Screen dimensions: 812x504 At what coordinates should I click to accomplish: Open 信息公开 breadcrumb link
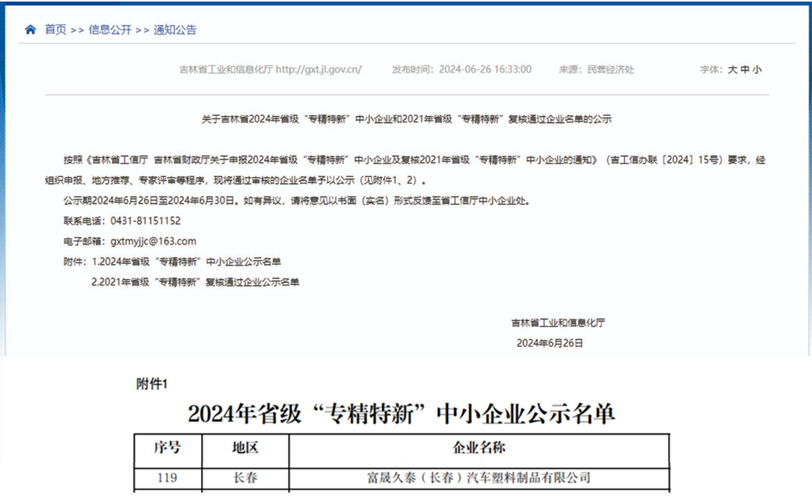(x=110, y=30)
